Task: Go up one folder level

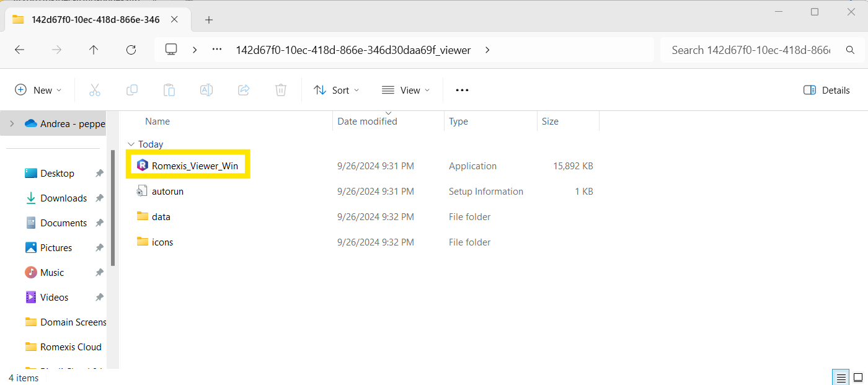Action: pos(94,50)
